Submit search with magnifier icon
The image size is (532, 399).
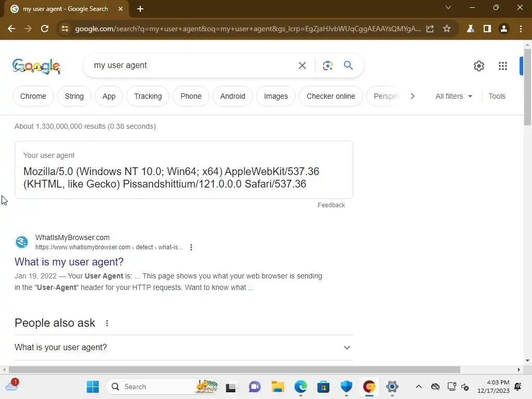(x=349, y=65)
